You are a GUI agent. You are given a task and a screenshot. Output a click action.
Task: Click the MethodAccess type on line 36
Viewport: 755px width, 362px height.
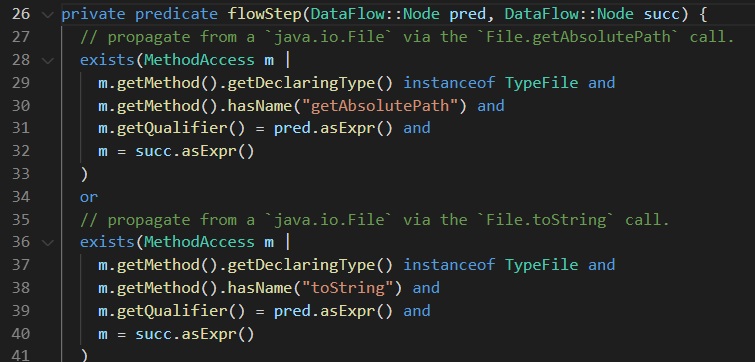[199, 242]
